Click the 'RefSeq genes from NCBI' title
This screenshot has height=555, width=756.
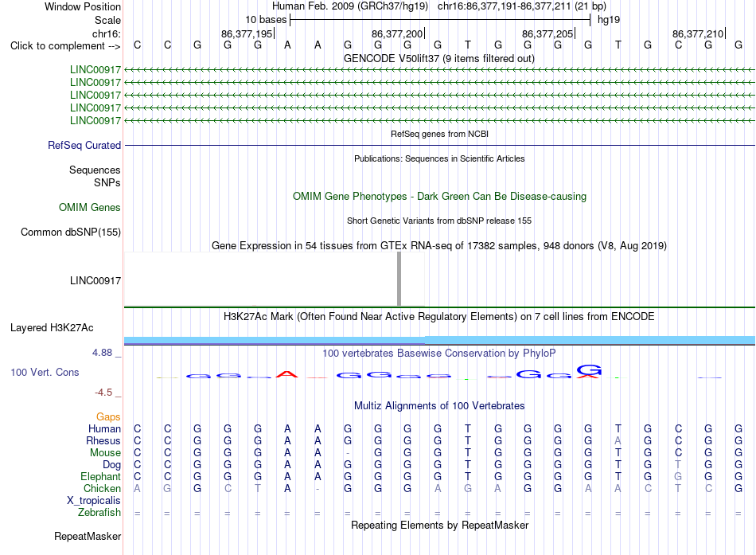pyautogui.click(x=439, y=134)
